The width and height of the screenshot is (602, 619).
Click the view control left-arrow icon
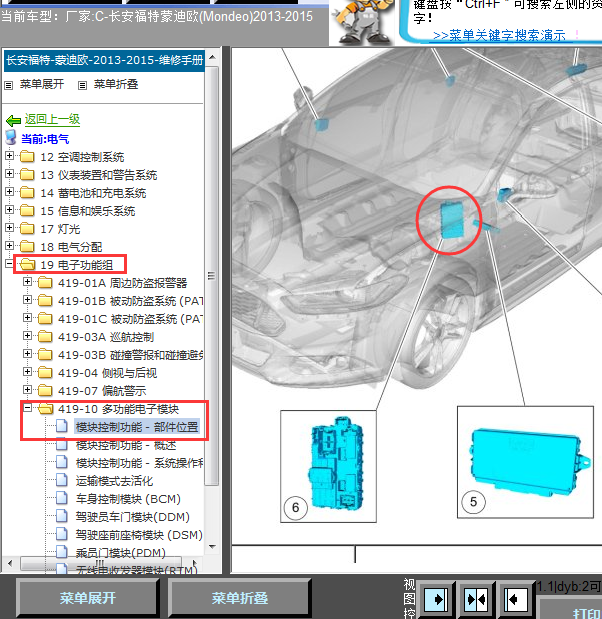click(x=515, y=600)
